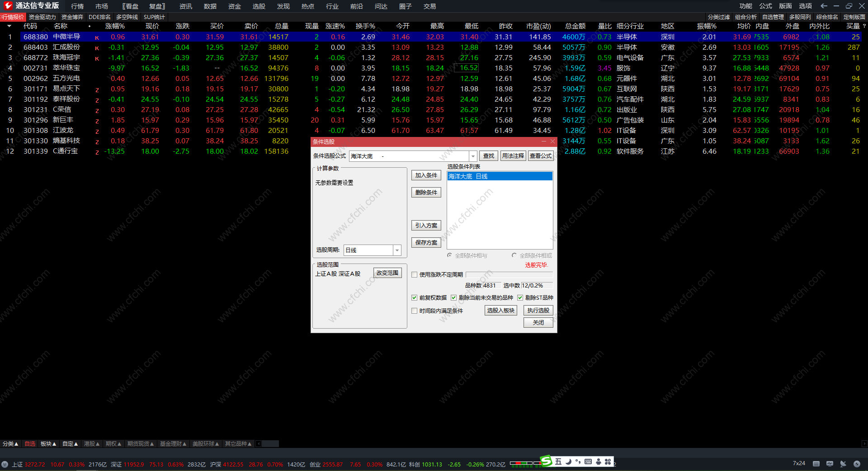The height and width of the screenshot is (471, 868).
Task: Uncheck the 剔除ST品种 checkbox
Action: coord(520,298)
